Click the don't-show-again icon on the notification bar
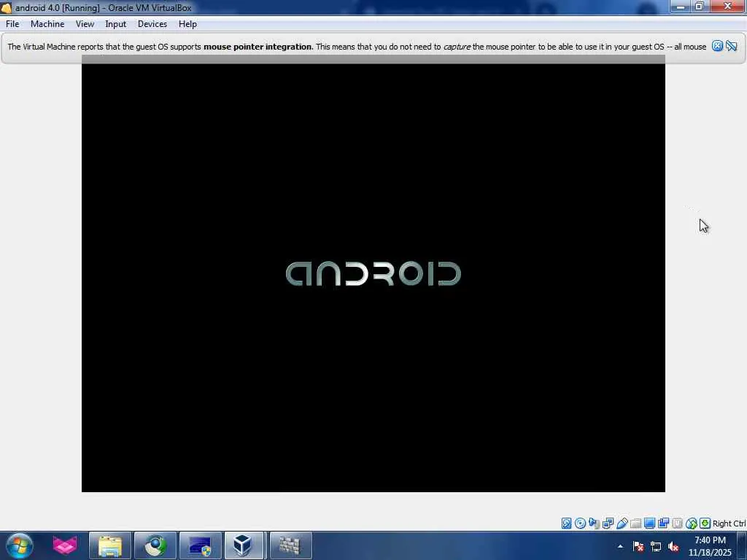Screen dimensions: 747x560 point(731,46)
